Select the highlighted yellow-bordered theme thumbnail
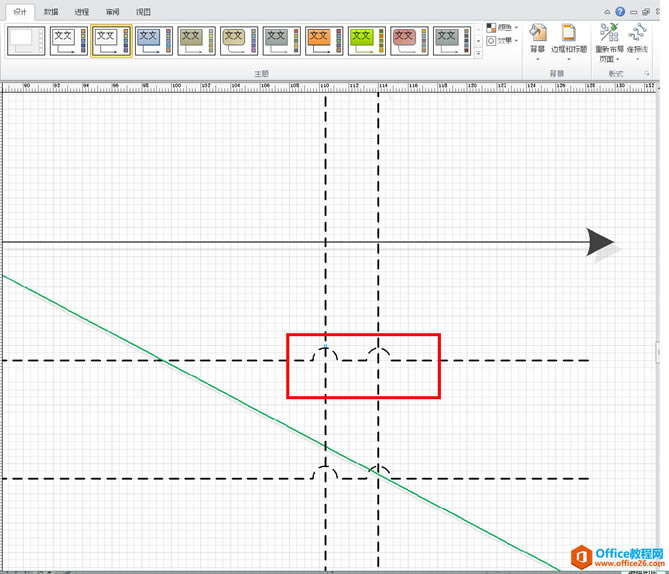 point(111,41)
